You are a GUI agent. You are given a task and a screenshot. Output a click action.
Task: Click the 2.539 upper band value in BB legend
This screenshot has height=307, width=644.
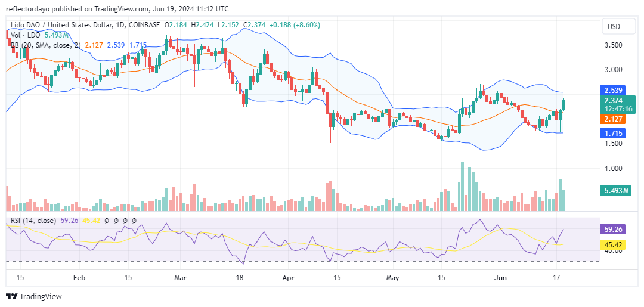116,45
